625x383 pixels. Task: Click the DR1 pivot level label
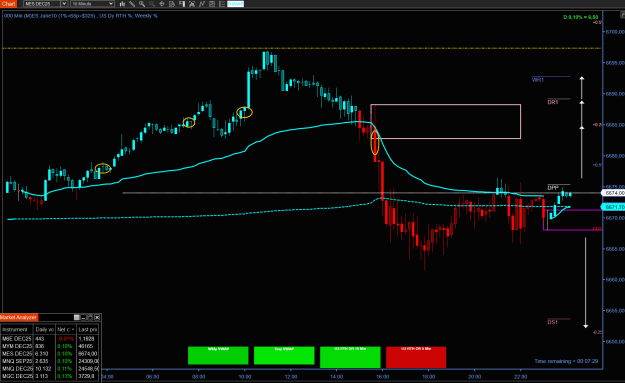pos(552,102)
